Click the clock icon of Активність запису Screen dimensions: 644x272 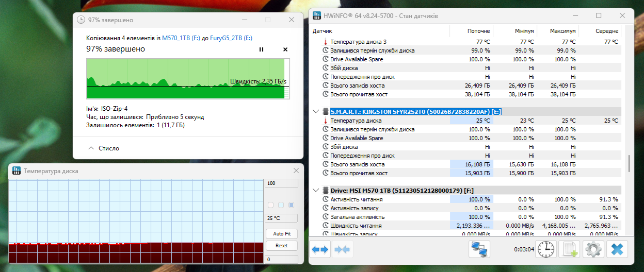pyautogui.click(x=325, y=208)
